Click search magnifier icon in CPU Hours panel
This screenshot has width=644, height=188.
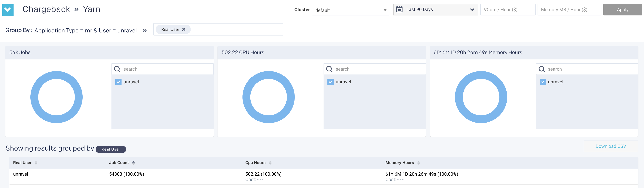pos(329,69)
